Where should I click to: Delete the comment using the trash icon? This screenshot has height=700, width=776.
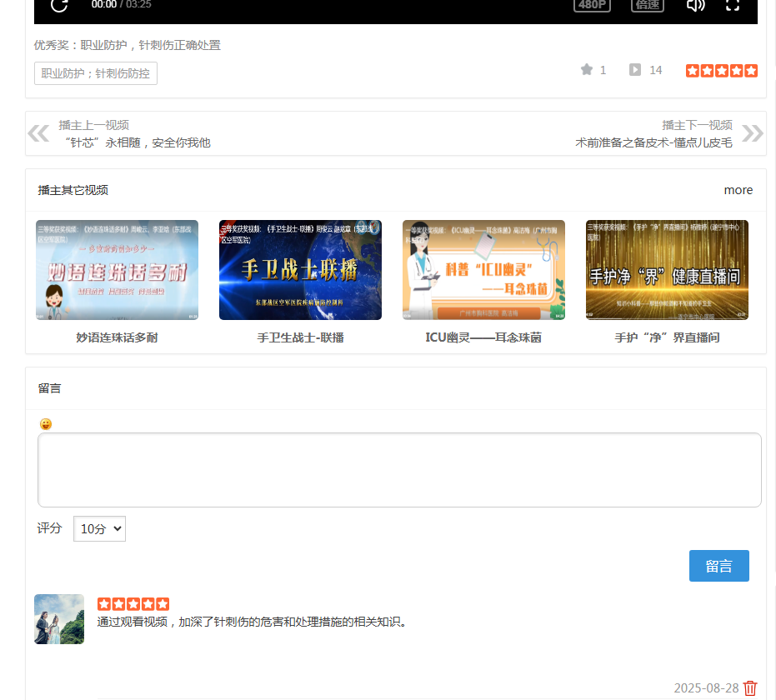point(750,688)
